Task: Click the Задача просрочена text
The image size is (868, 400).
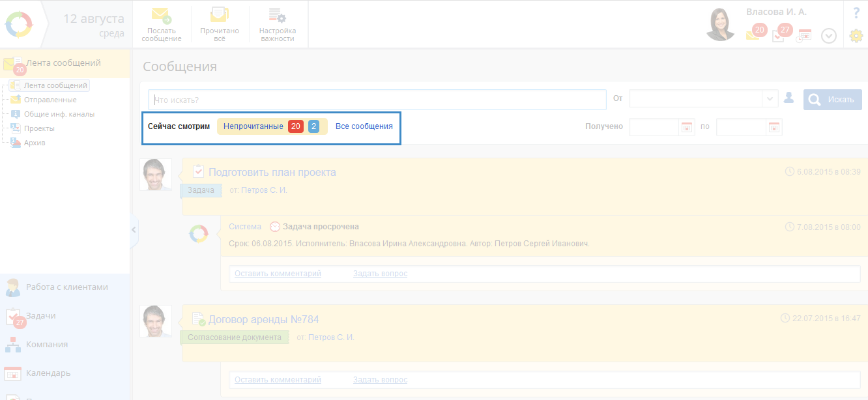Action: pyautogui.click(x=321, y=227)
